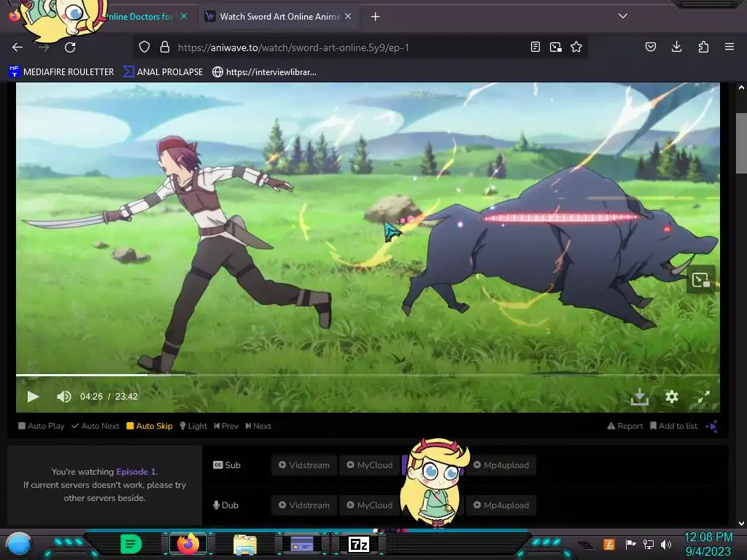Viewport: 747px width, 560px height.
Task: Toggle the Auto Next option
Action: [x=96, y=426]
